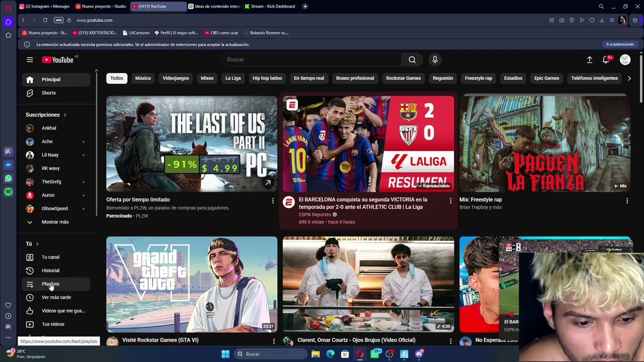The width and height of the screenshot is (644, 362).
Task: Open options menu for the PL2W sponsored ad
Action: [273, 201]
